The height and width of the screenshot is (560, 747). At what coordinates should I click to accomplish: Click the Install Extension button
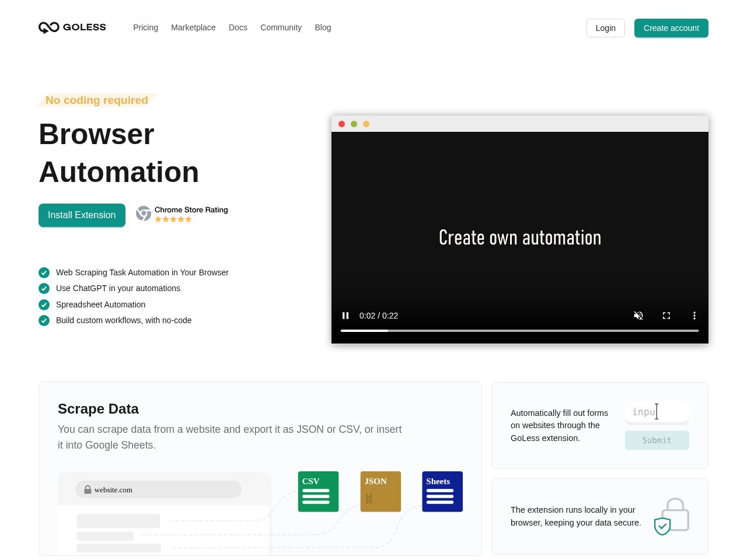[82, 215]
